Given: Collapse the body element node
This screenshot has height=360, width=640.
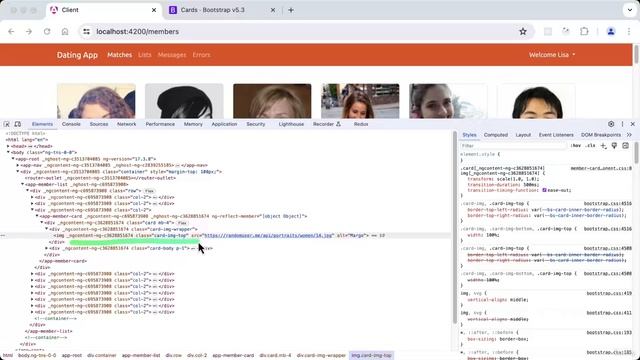Looking at the screenshot, I should click(8, 152).
